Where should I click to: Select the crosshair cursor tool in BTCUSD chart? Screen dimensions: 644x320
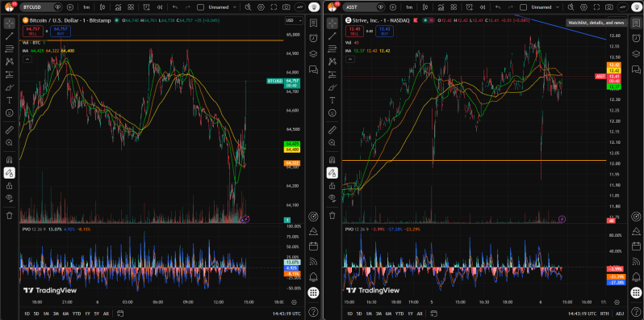coord(10,23)
